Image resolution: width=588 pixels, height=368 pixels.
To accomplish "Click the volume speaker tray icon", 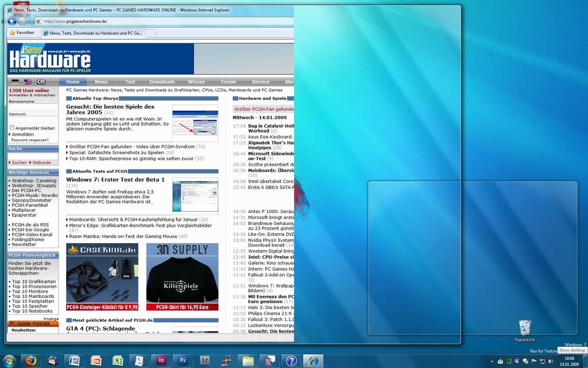I will point(551,362).
